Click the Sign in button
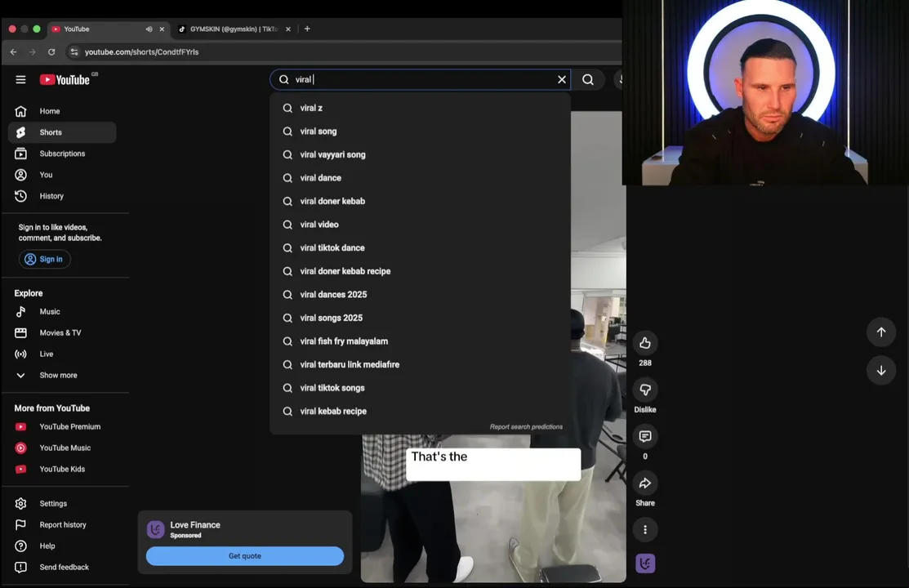Image resolution: width=909 pixels, height=588 pixels. pos(45,259)
